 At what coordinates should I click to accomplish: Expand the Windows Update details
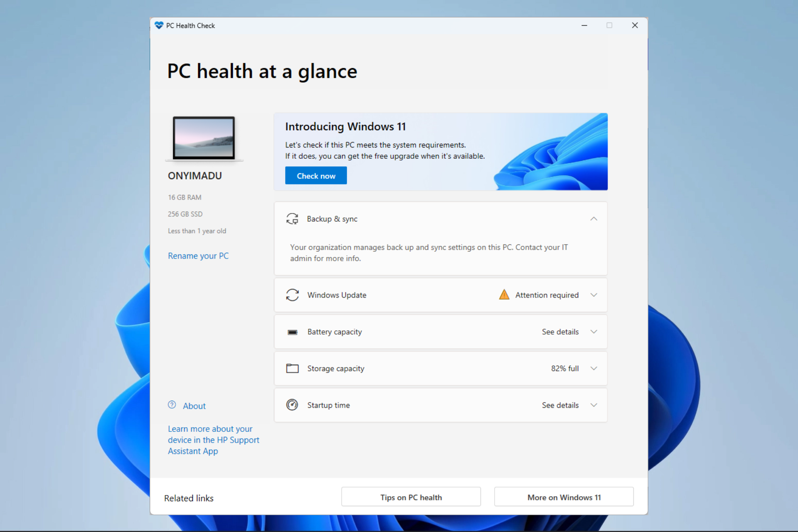coord(594,295)
